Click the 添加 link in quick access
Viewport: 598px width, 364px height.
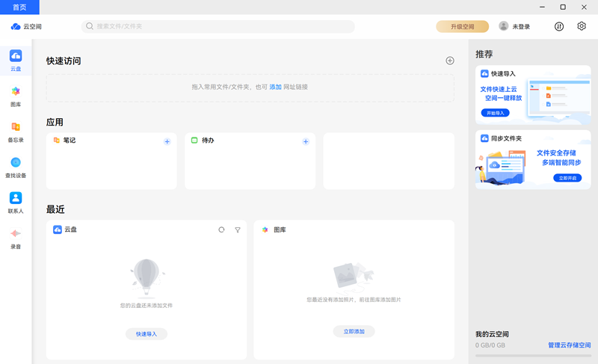275,87
